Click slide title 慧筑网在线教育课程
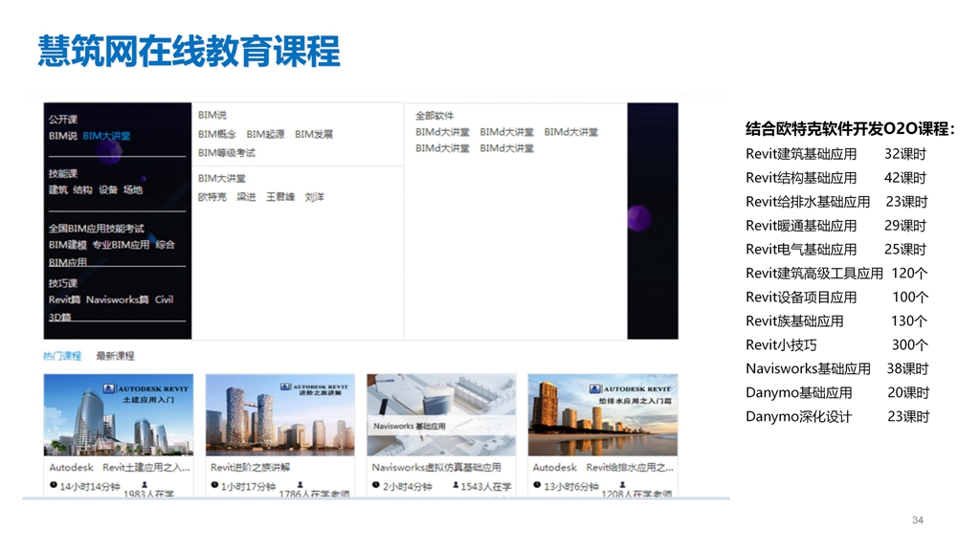The width and height of the screenshot is (980, 551). pyautogui.click(x=189, y=51)
